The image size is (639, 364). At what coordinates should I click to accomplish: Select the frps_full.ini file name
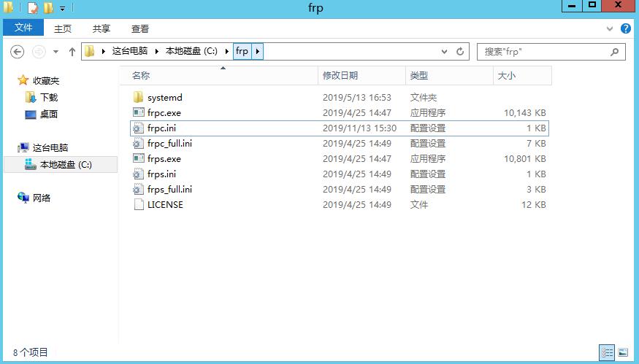point(170,190)
